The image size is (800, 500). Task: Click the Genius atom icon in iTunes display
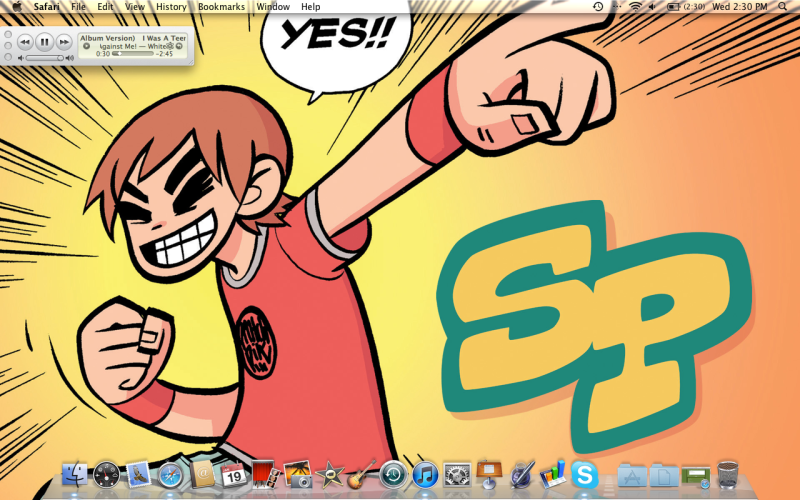(170, 46)
